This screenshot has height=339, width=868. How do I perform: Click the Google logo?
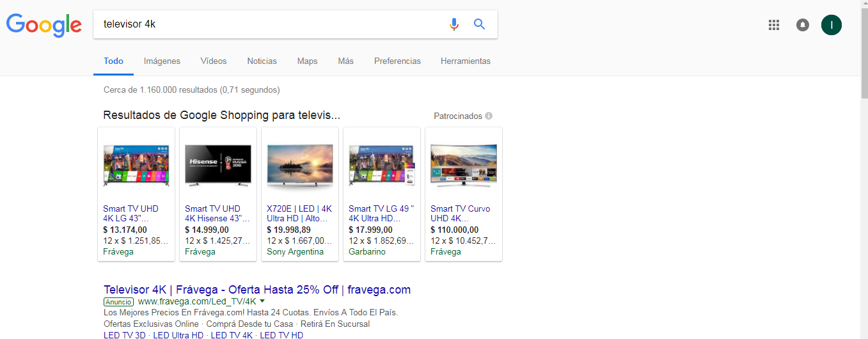click(x=43, y=24)
